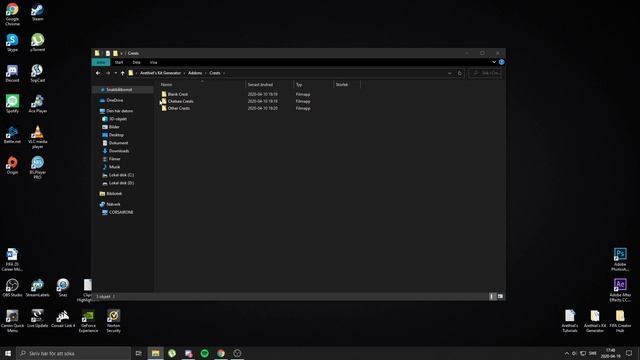Switch to details view layout
Screen dimensions: 640x360
(492, 296)
